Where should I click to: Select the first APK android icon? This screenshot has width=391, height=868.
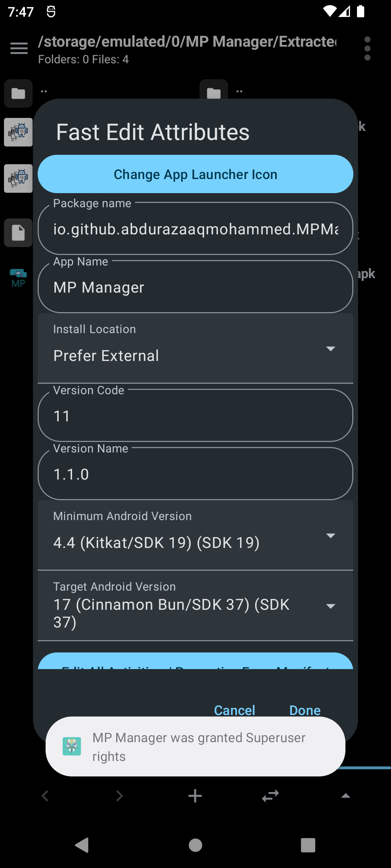18,132
